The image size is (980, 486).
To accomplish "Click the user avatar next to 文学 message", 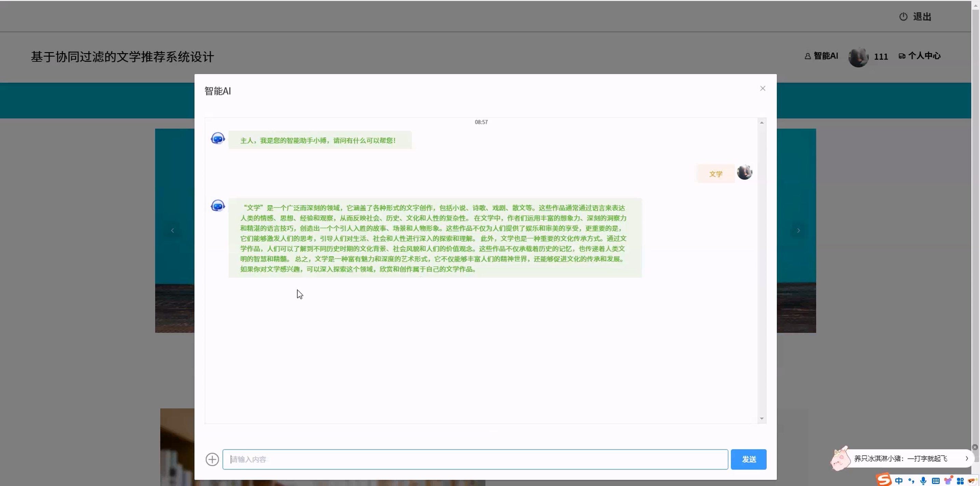I will click(x=744, y=172).
